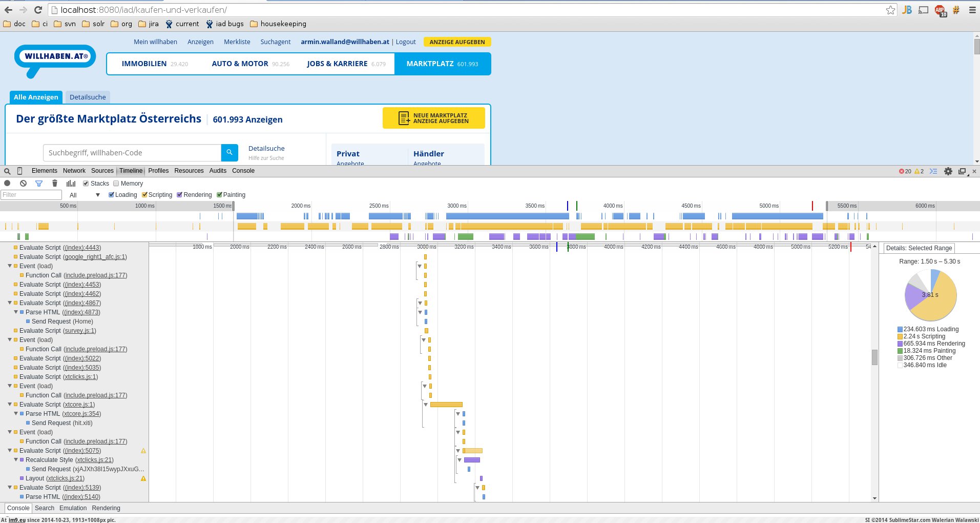Toggle the Rendering filter checkbox
980x523 pixels.
click(179, 195)
